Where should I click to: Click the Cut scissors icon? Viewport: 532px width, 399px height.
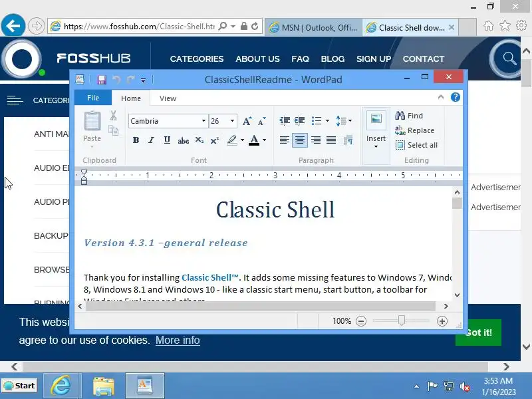[113, 115]
